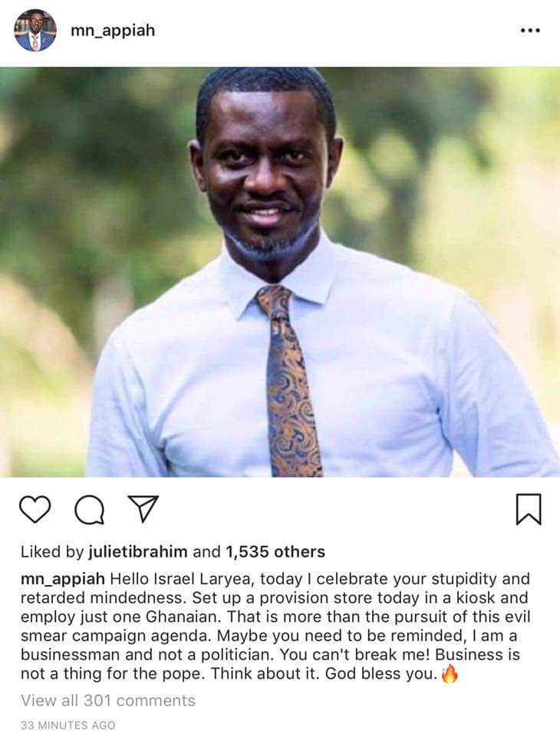Click the word 'Liked by' in likes row
The width and height of the screenshot is (560, 737).
coord(51,551)
